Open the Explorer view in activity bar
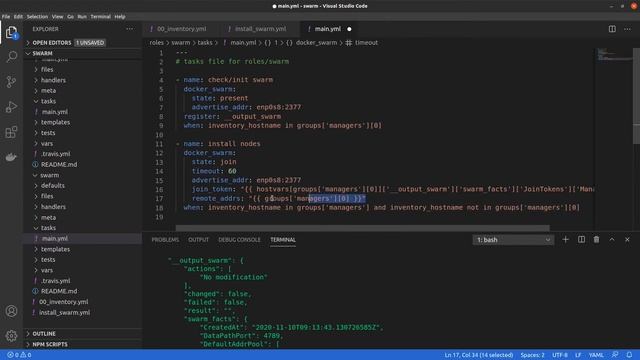 [11, 32]
